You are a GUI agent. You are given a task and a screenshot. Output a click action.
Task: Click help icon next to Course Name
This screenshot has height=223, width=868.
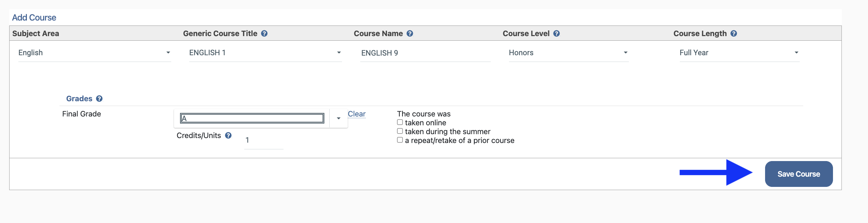click(410, 34)
